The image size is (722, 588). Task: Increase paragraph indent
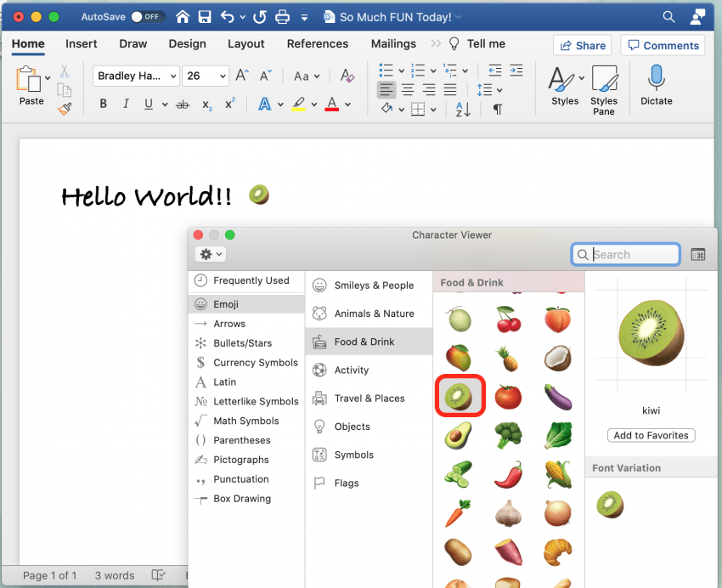click(516, 71)
